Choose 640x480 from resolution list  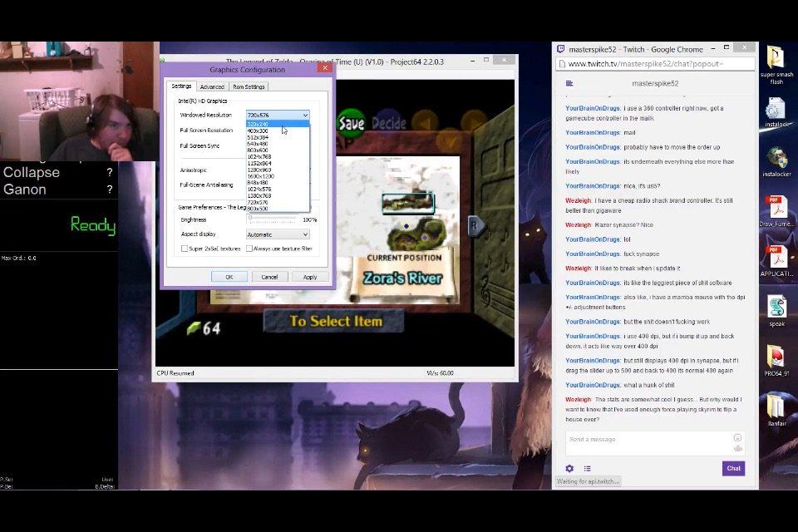pyautogui.click(x=278, y=144)
